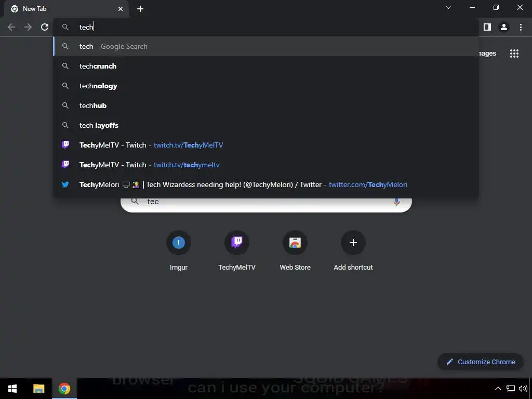Reload the page with the refresh icon
The width and height of the screenshot is (532, 399).
click(x=45, y=27)
